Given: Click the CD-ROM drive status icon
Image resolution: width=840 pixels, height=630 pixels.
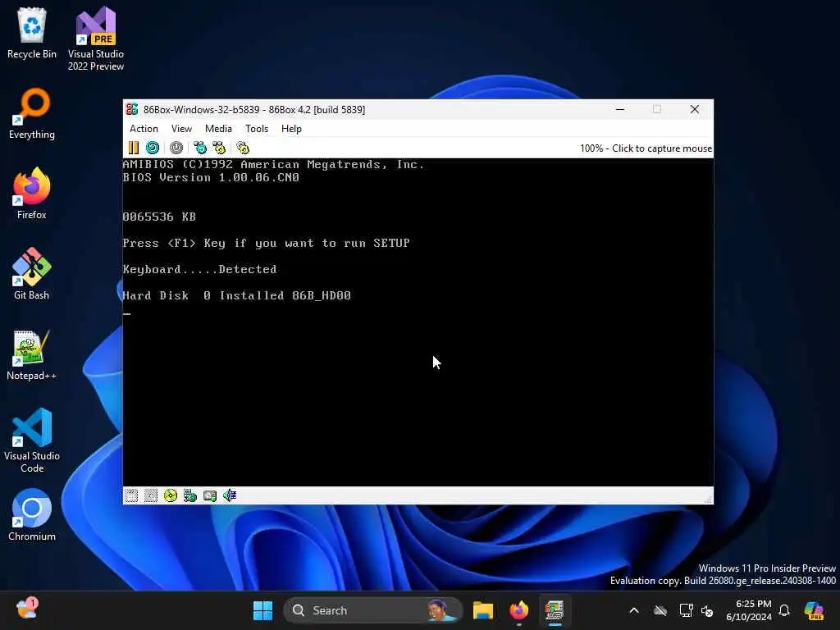Looking at the screenshot, I should click(171, 495).
